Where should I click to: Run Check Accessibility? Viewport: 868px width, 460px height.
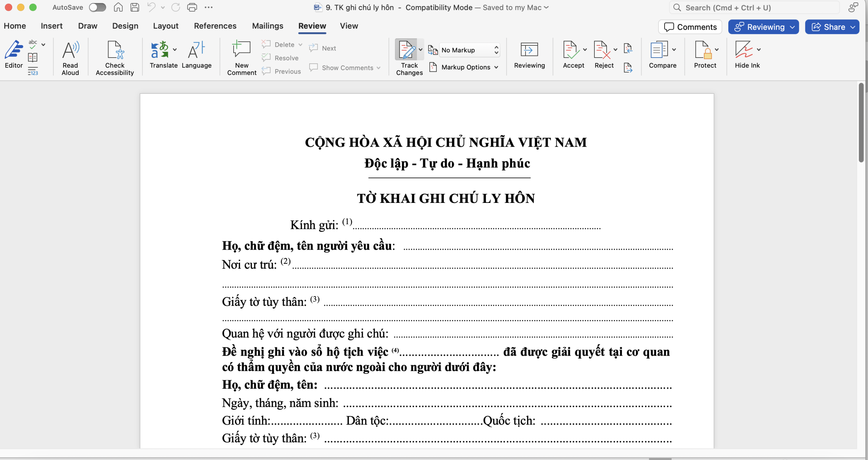click(x=115, y=58)
